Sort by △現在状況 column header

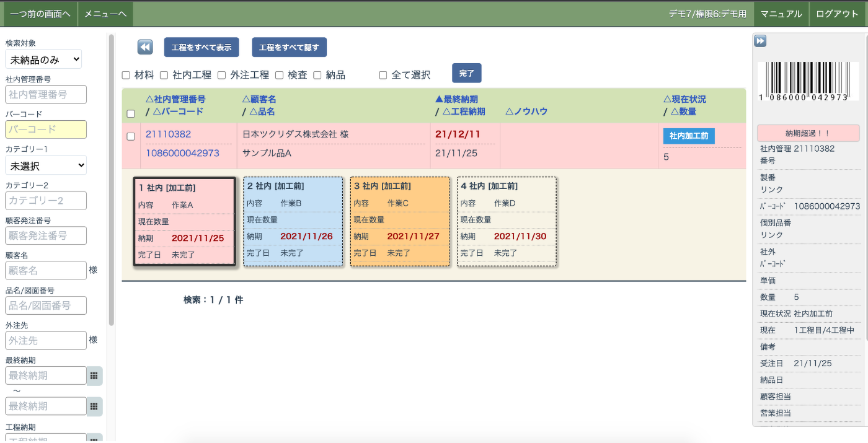(684, 99)
